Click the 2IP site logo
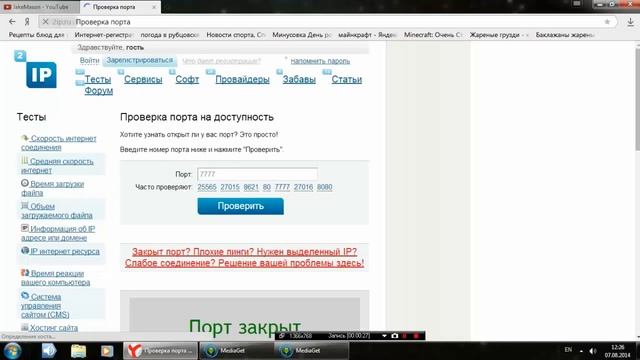Viewport: 640px width, 360px height. pyautogui.click(x=36, y=69)
